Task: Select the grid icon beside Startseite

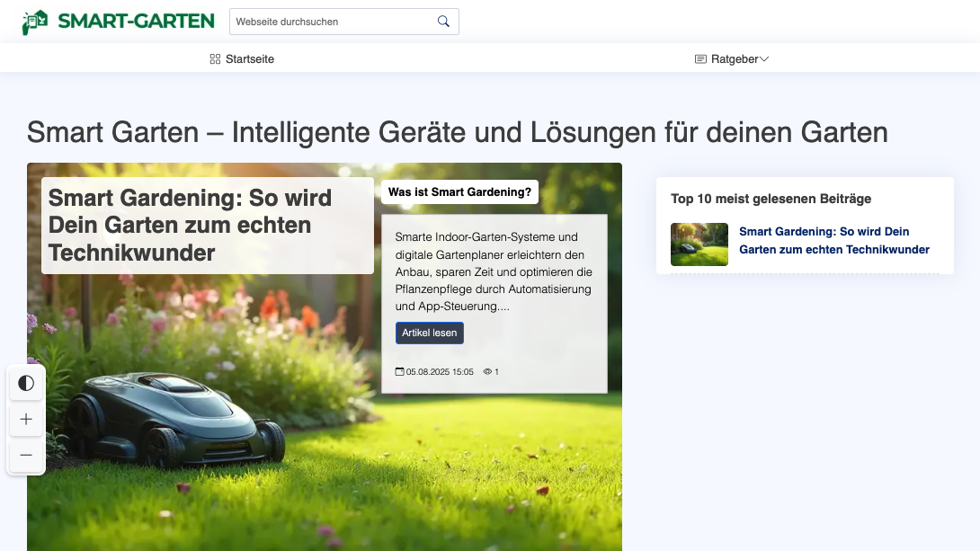Action: click(x=214, y=58)
